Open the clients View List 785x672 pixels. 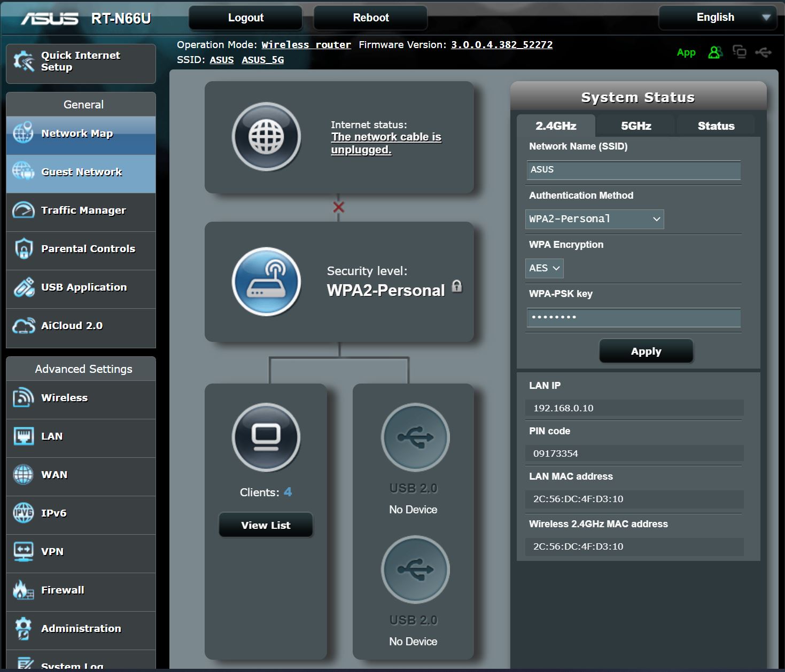tap(266, 525)
